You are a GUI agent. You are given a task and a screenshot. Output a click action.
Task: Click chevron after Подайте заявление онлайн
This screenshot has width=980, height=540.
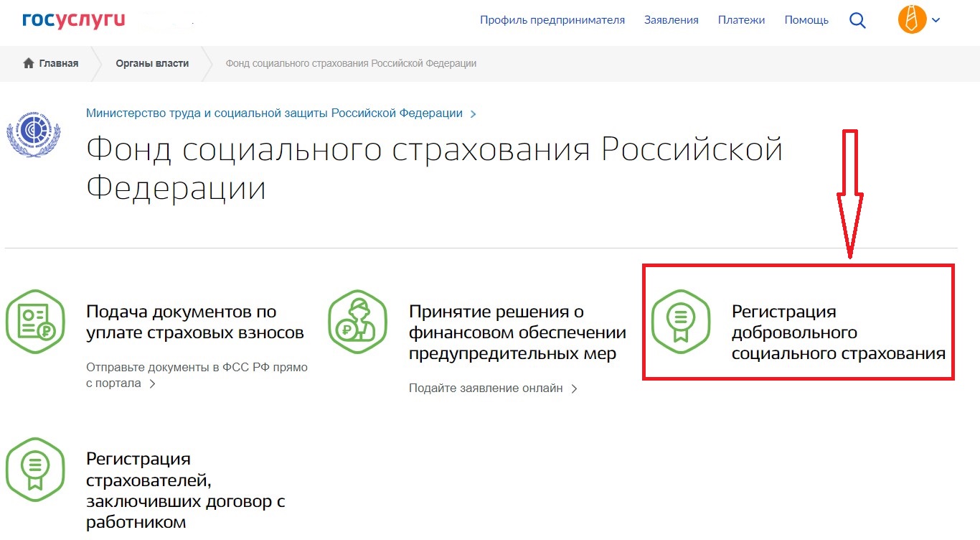[574, 388]
